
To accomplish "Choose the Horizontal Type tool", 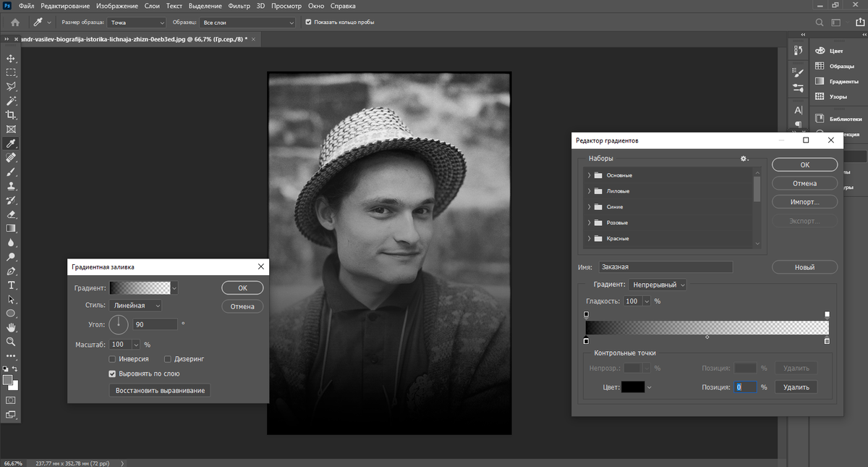I will coord(11,285).
